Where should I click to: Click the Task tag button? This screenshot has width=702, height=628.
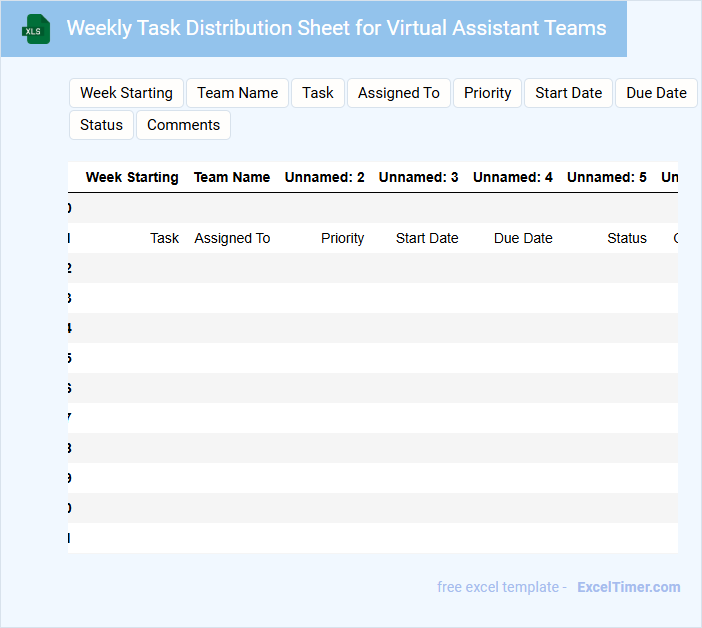point(317,93)
